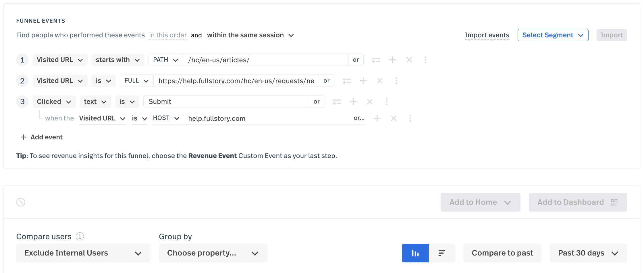This screenshot has height=273, width=644.
Task: Remove the help.fullstory.com condition with X
Action: [x=394, y=118]
